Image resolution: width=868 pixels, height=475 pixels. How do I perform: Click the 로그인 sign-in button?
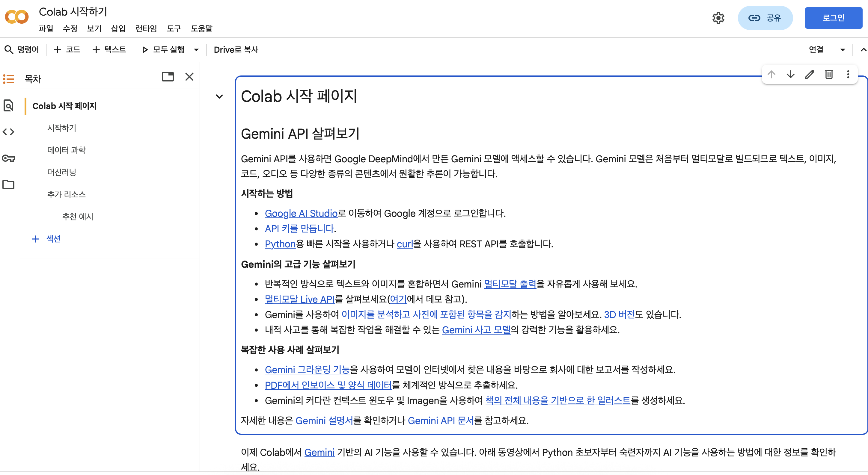[x=833, y=18]
